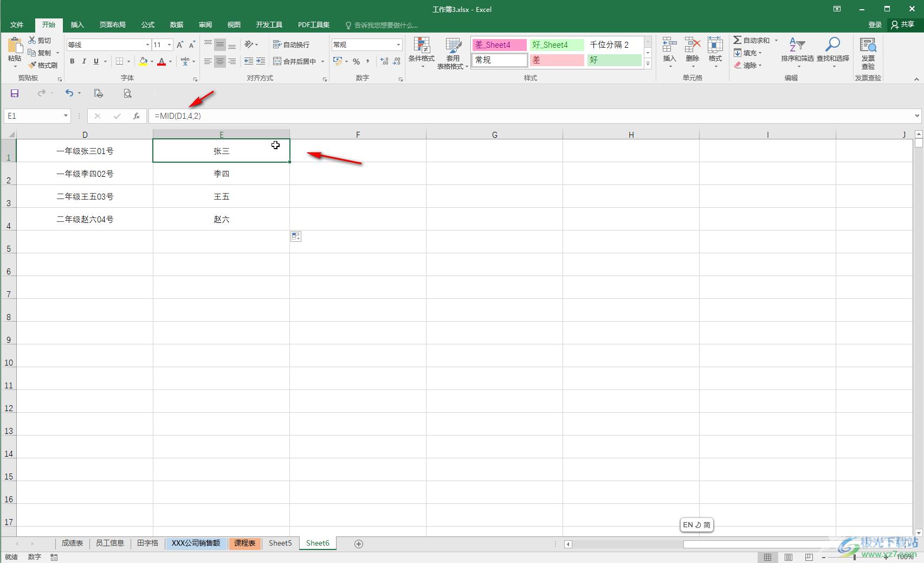The image size is (924, 563).
Task: Open the font size dropdown
Action: pos(169,44)
